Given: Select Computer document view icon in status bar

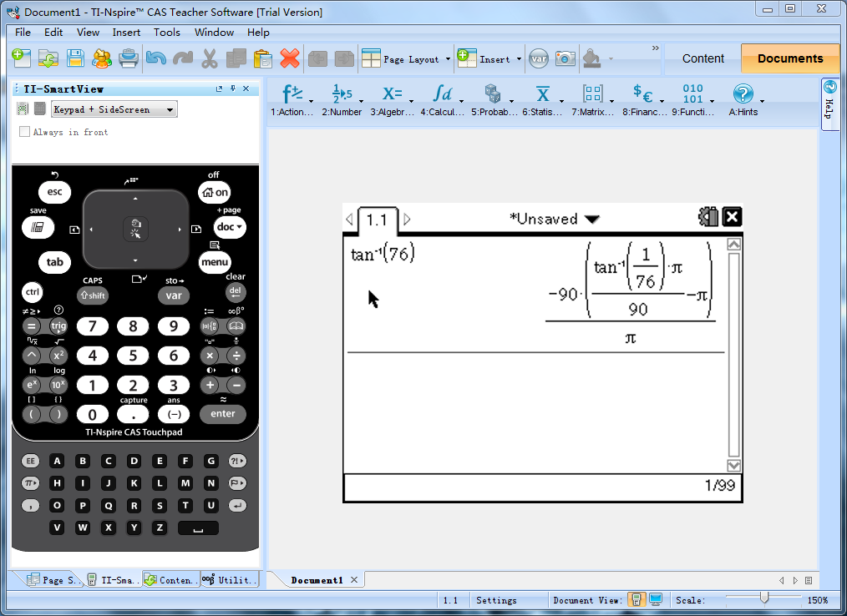Looking at the screenshot, I should [x=656, y=600].
